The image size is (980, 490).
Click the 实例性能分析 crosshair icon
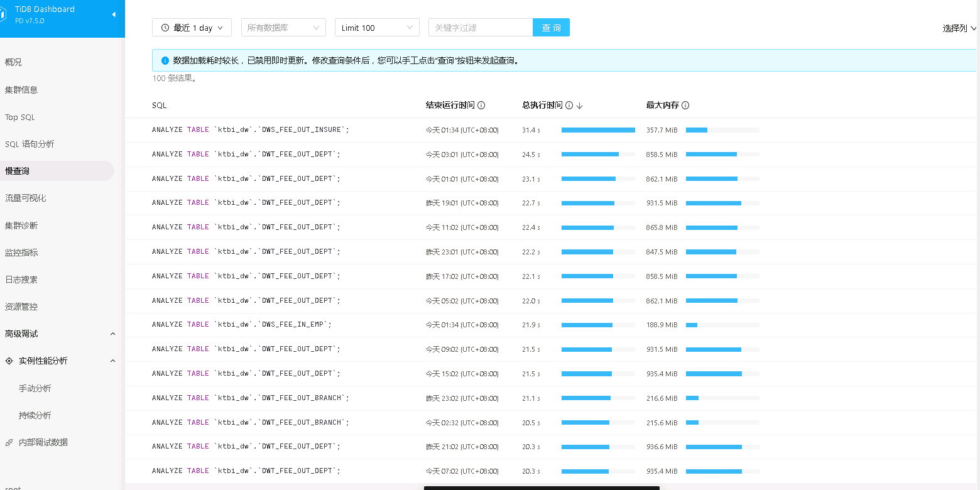click(x=9, y=361)
